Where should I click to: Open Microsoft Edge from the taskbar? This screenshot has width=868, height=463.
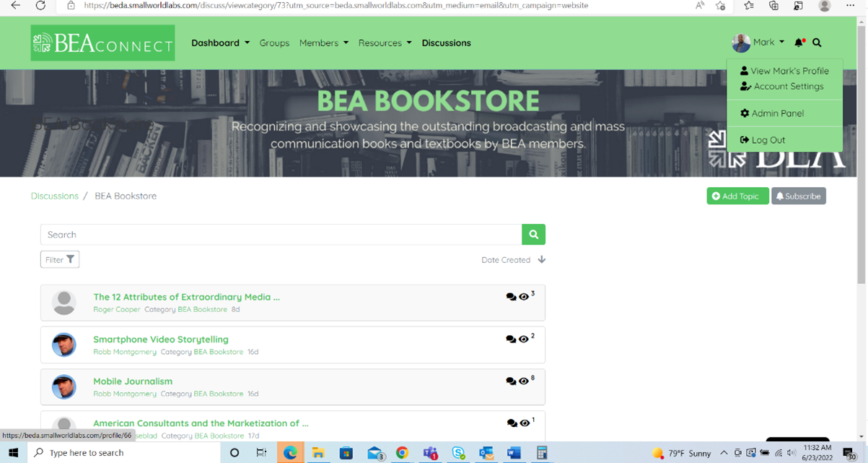click(x=290, y=453)
